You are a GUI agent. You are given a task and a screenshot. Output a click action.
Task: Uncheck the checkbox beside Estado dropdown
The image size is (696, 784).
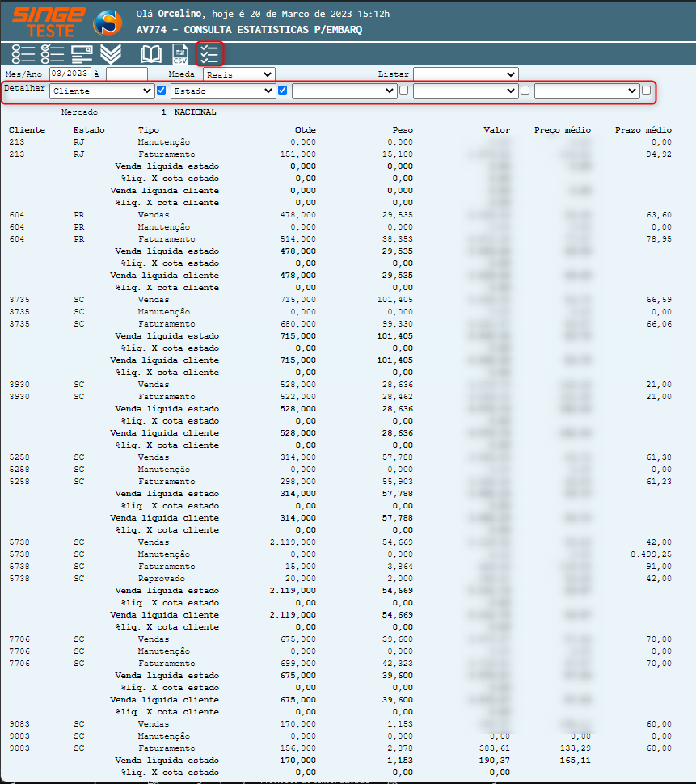click(282, 90)
